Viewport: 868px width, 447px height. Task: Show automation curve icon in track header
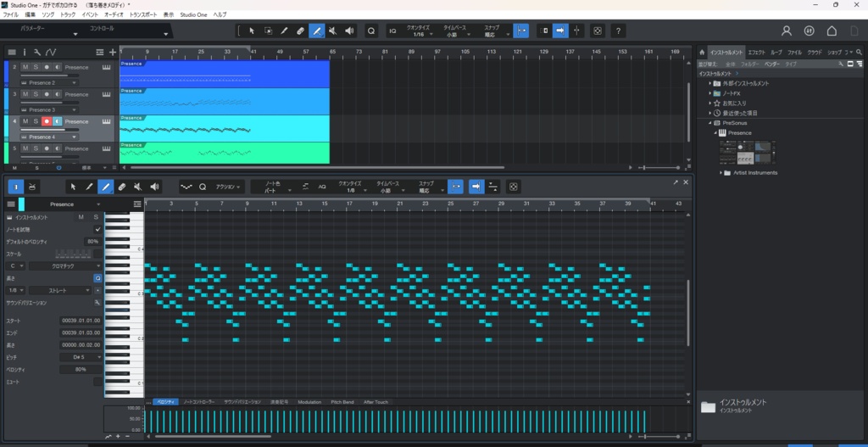click(51, 52)
